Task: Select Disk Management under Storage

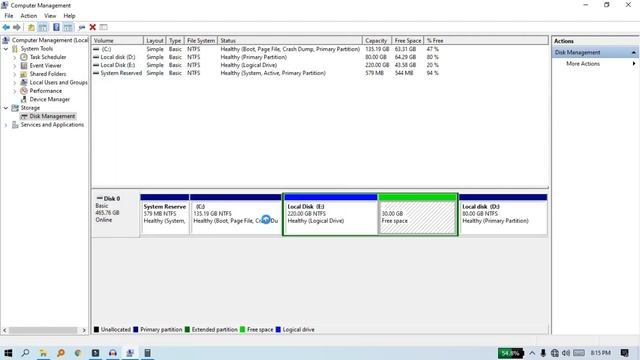Action: pos(52,116)
